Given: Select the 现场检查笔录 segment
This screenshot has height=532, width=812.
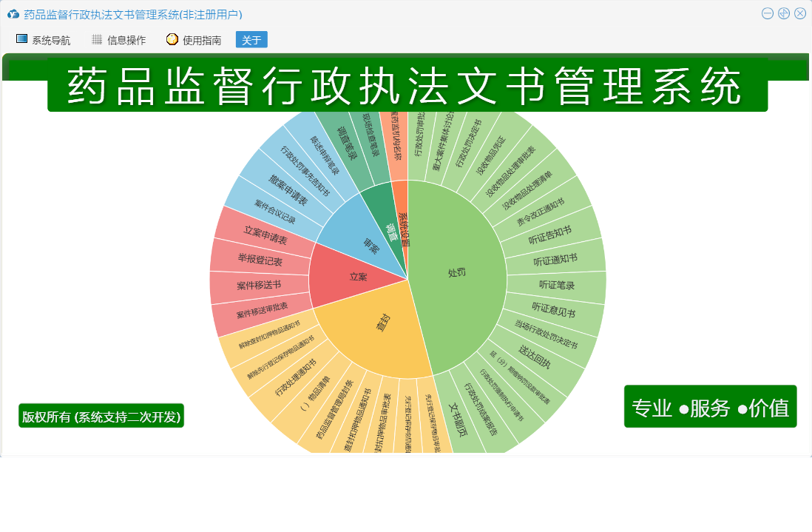Looking at the screenshot, I should [x=371, y=136].
